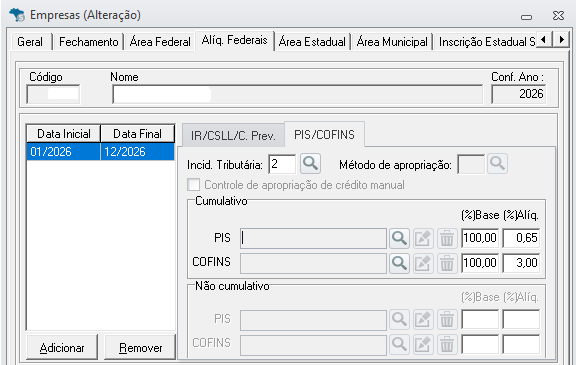
Task: Click Não cumulativo PIS description field
Action: point(313,320)
